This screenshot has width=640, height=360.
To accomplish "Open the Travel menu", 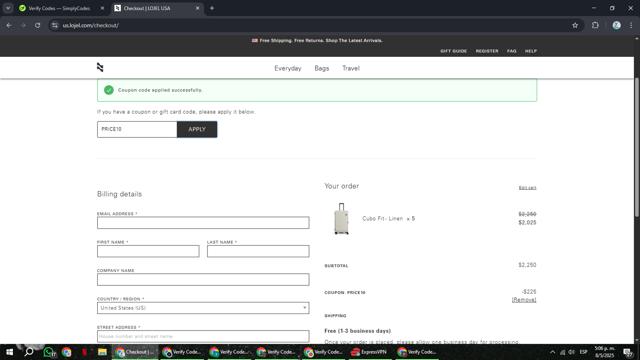I will click(351, 68).
